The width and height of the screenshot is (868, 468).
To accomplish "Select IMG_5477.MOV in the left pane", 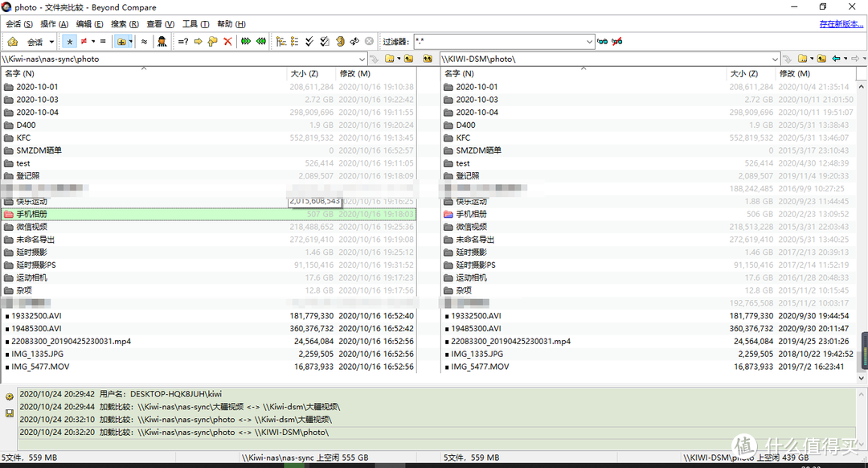I will (40, 367).
